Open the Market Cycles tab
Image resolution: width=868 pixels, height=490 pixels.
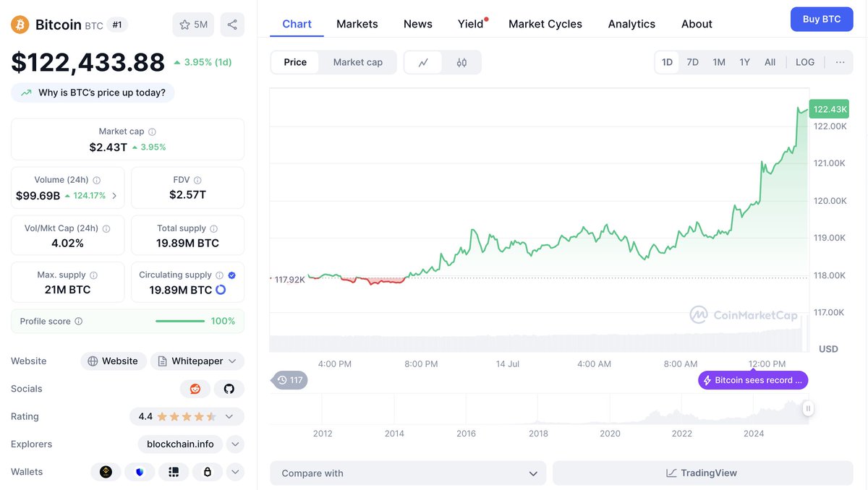[x=545, y=24]
